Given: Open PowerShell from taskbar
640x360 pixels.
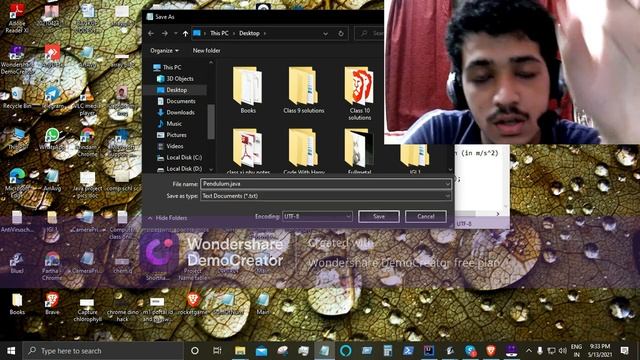Looking at the screenshot, I should [x=408, y=351].
